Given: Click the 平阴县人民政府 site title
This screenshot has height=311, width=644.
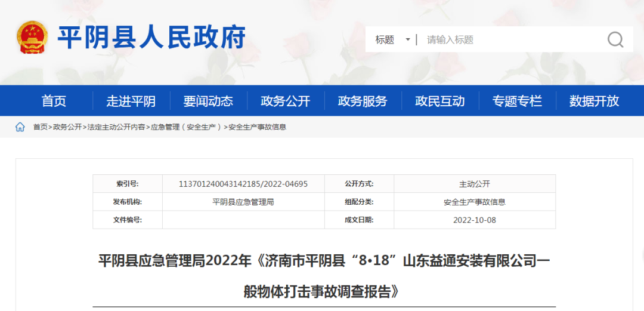Looking at the screenshot, I should 151,38.
